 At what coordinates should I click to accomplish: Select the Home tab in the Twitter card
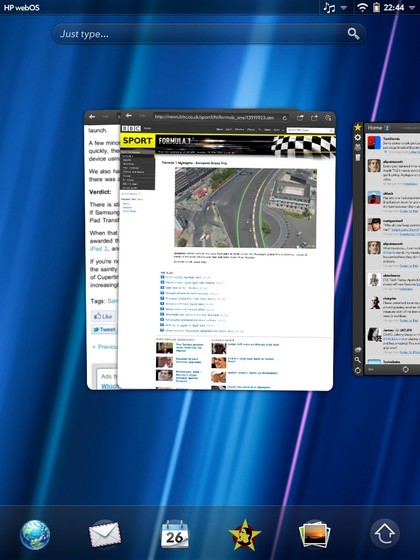[x=375, y=128]
